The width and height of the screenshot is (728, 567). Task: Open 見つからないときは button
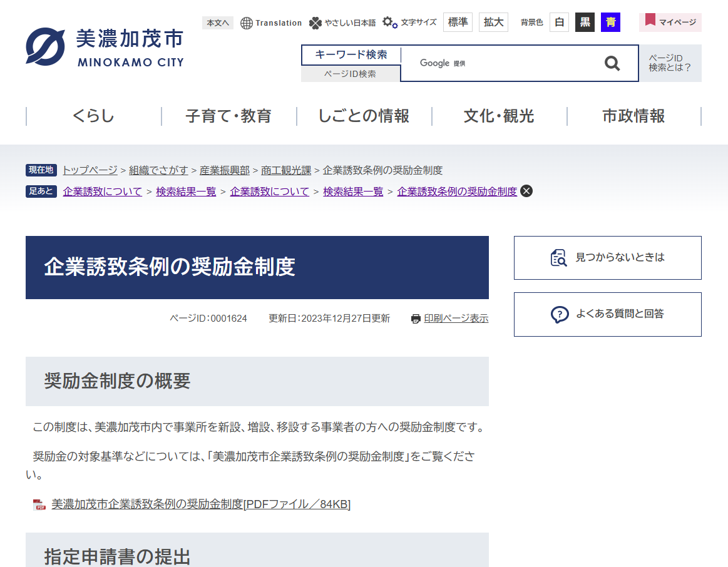point(608,258)
